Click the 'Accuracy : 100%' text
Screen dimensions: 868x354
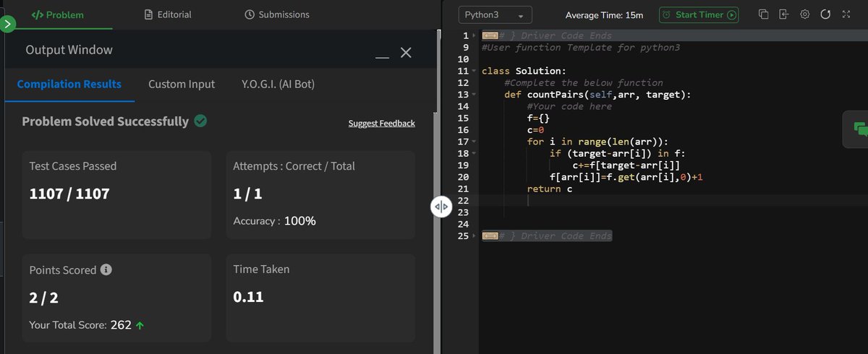pos(274,221)
